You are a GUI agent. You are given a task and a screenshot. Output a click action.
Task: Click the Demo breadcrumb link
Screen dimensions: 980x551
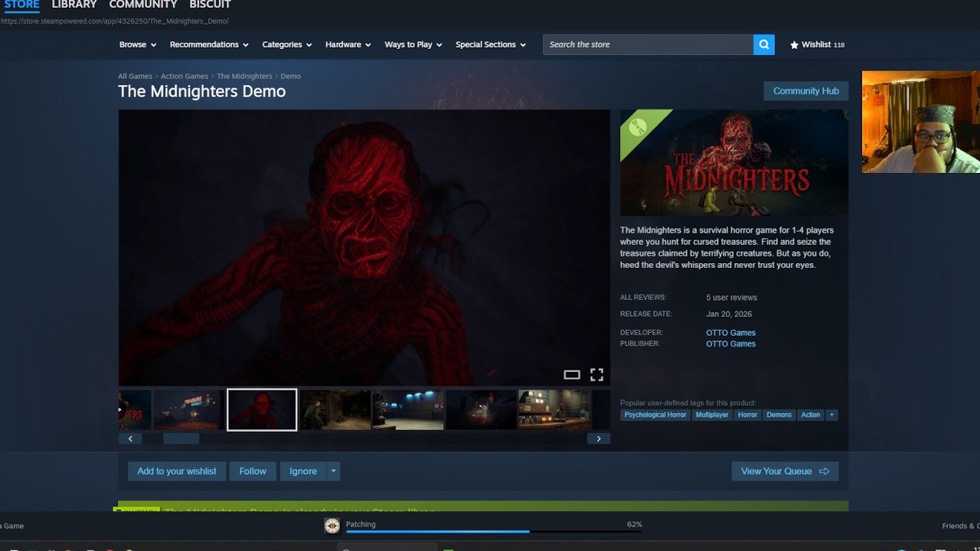(x=291, y=77)
